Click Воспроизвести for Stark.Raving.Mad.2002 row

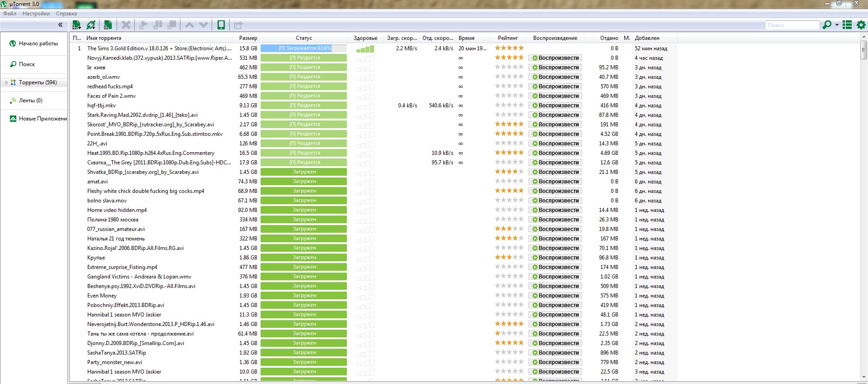point(555,115)
